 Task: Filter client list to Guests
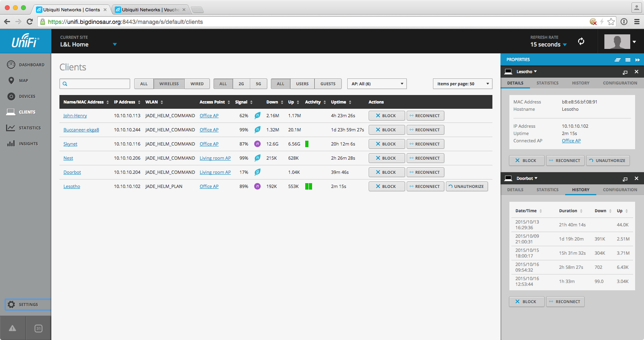pos(328,84)
